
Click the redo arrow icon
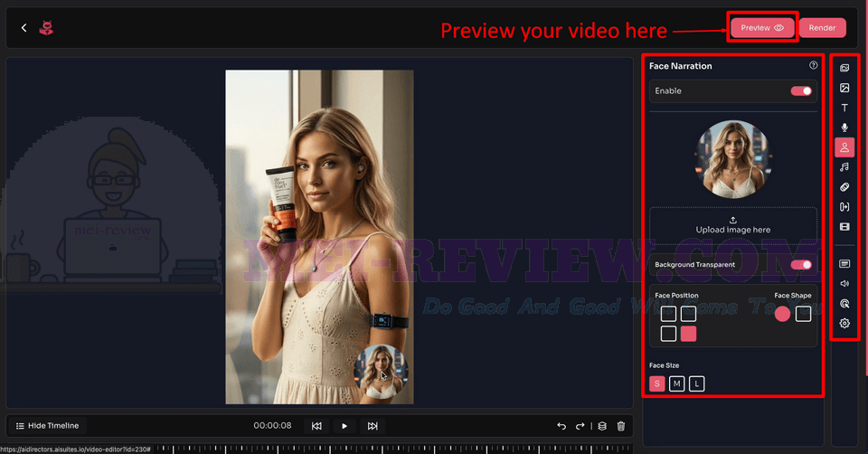pos(580,426)
